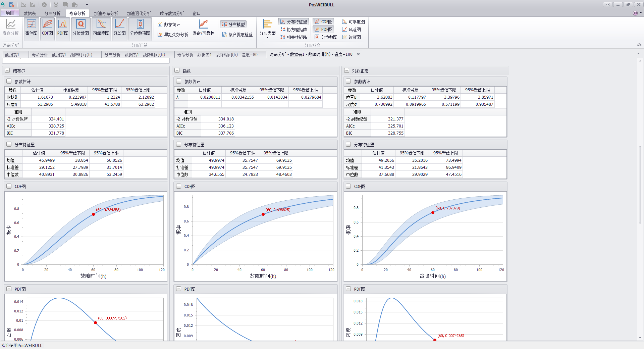Open quick access toolbar customize arrow
644x349 pixels.
coord(87,5)
